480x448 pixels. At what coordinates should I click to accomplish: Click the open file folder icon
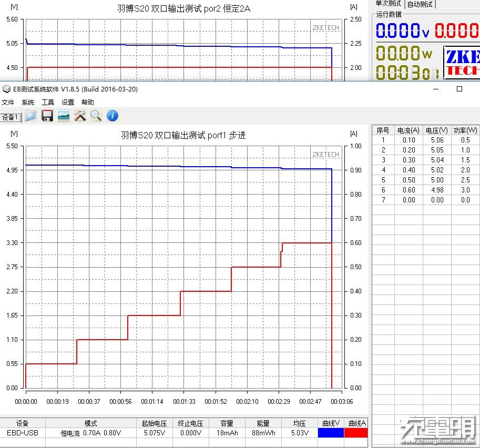pos(30,116)
